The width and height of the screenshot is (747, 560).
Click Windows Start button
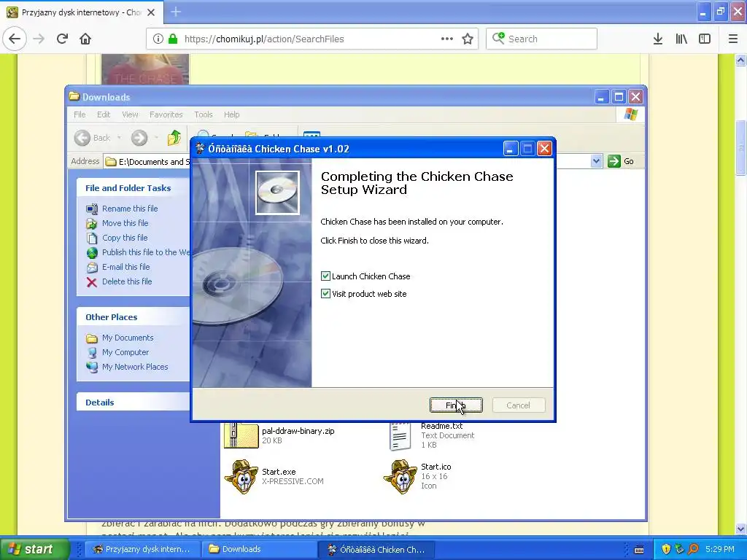34,549
